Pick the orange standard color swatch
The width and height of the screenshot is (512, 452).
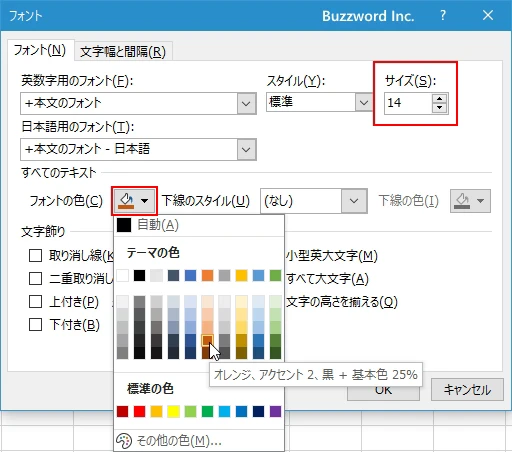(156, 412)
